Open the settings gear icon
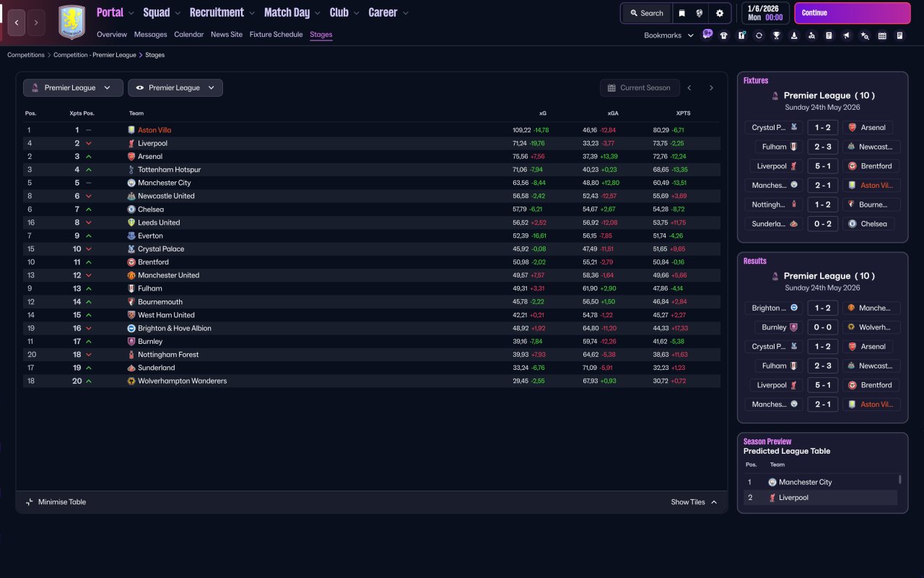Image resolution: width=924 pixels, height=578 pixels. click(720, 13)
